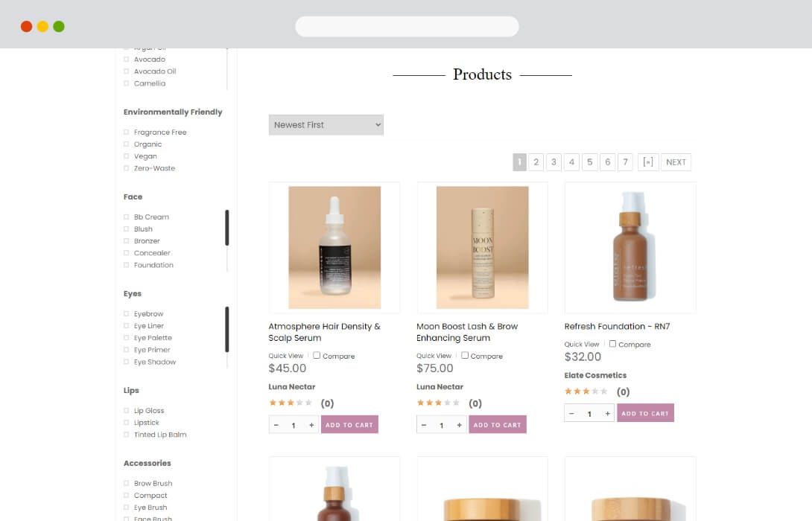Go to page 4 of products
Viewport: 812px width, 521px height.
click(571, 162)
